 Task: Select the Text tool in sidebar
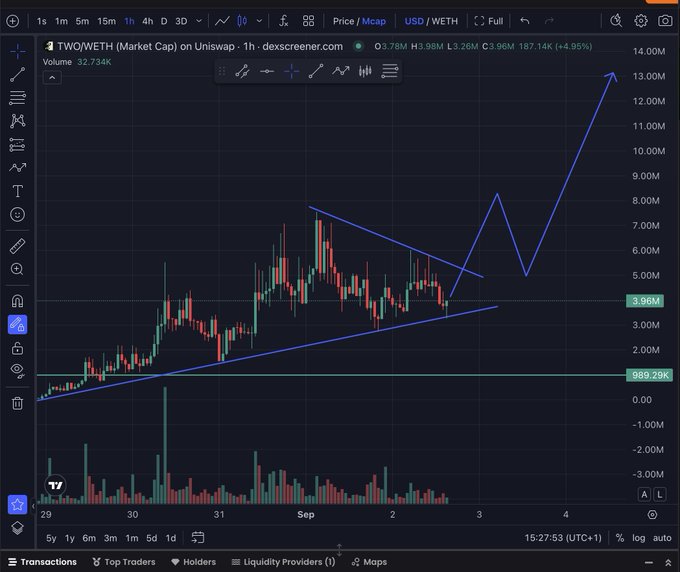pyautogui.click(x=17, y=191)
